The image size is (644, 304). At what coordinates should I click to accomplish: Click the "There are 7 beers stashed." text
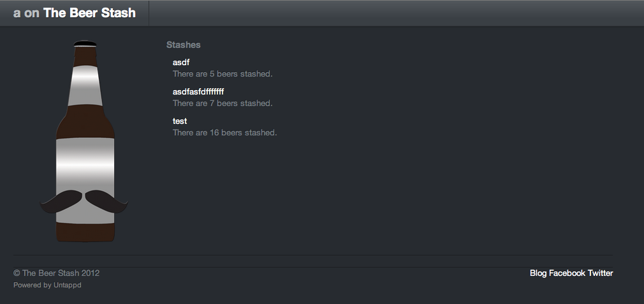(223, 103)
